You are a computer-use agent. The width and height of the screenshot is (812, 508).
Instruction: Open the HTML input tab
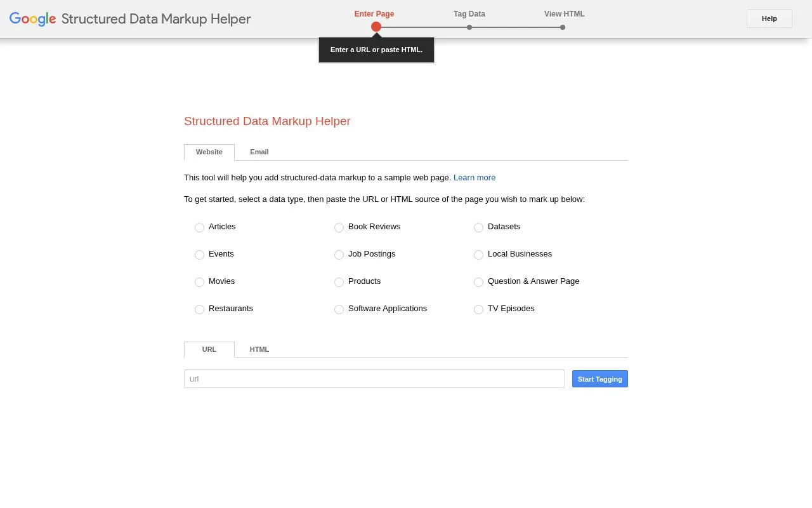tap(259, 350)
